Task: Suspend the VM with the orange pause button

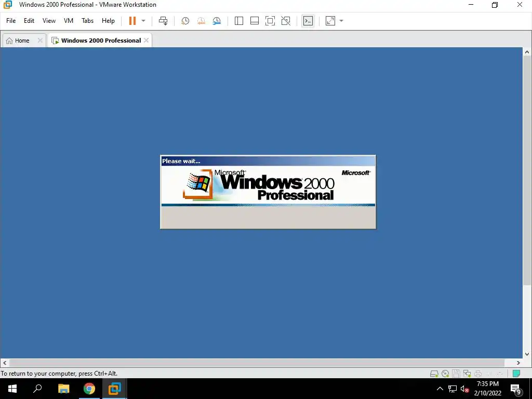Action: click(x=132, y=21)
